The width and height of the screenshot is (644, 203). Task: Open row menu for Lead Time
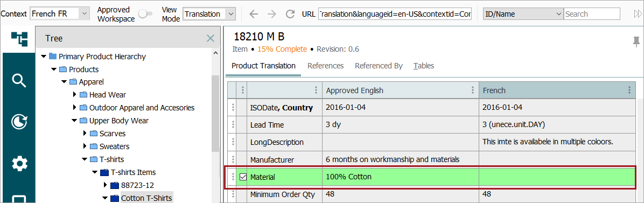233,124
